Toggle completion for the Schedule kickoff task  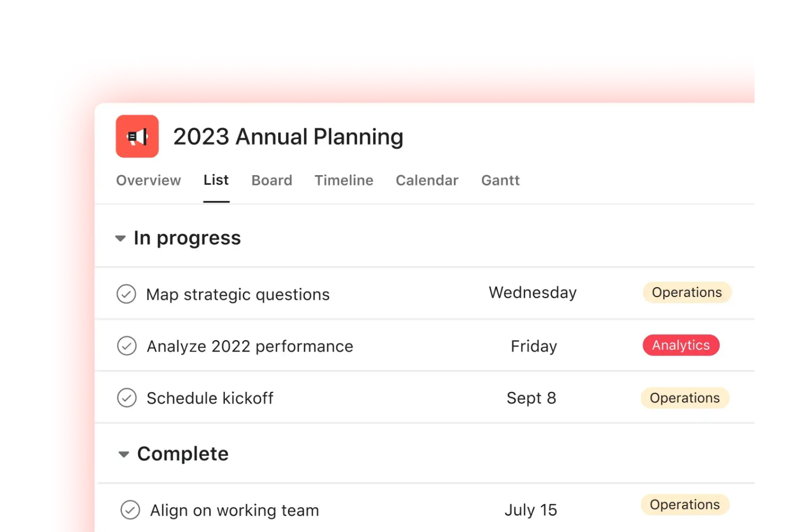pos(126,398)
